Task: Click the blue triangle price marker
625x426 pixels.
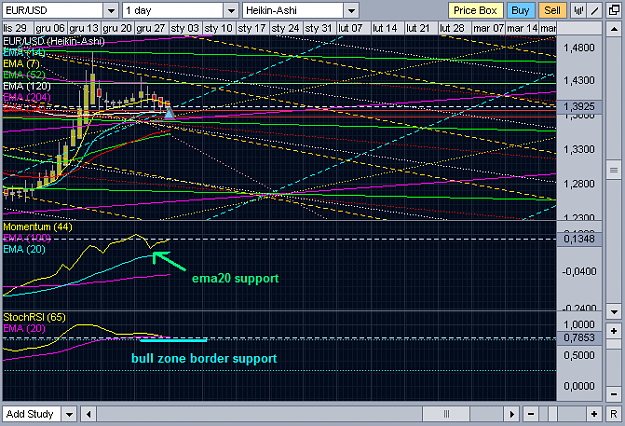Action: (x=169, y=114)
